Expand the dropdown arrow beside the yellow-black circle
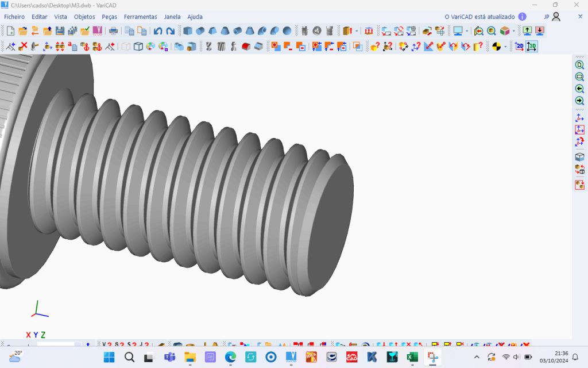Viewport: 588px width, 368px height. click(x=505, y=47)
